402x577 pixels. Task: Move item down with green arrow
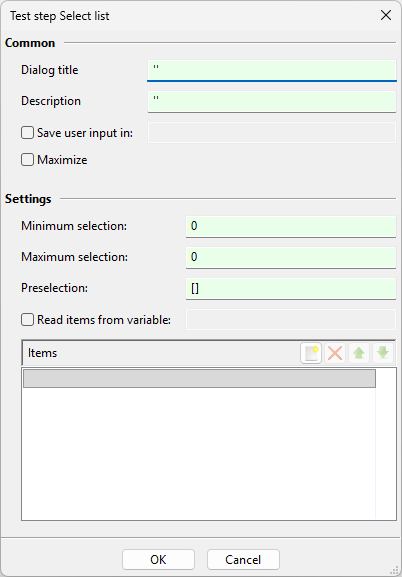pos(383,353)
